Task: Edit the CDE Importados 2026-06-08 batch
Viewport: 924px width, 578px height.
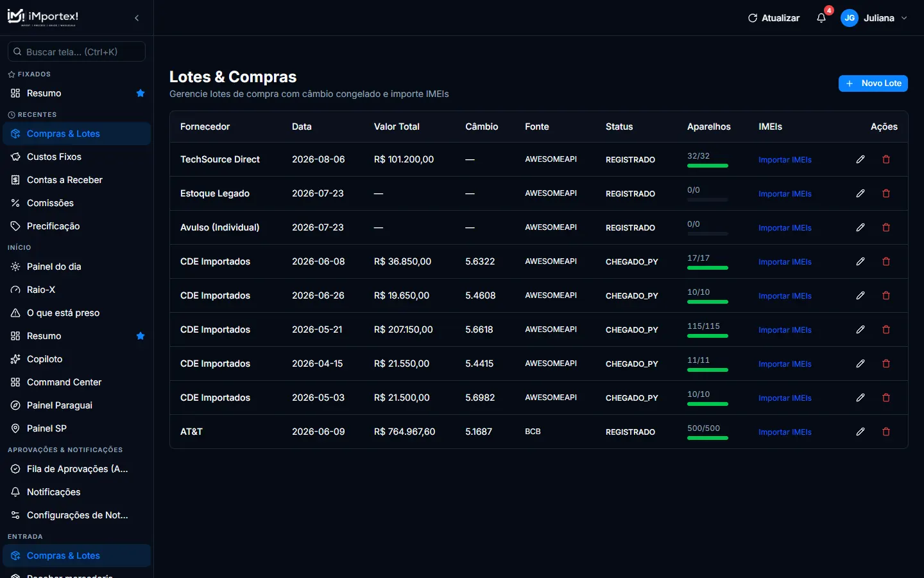Action: click(860, 261)
